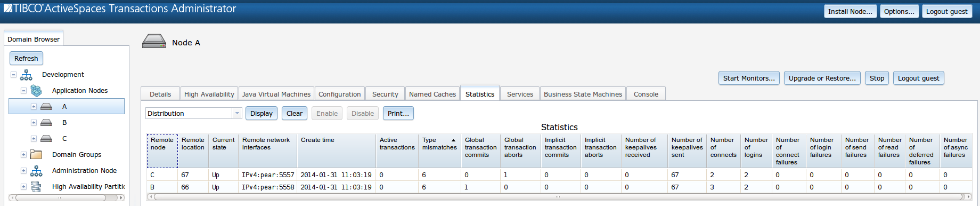Click the Display statistics button
980x206 pixels.
(262, 113)
